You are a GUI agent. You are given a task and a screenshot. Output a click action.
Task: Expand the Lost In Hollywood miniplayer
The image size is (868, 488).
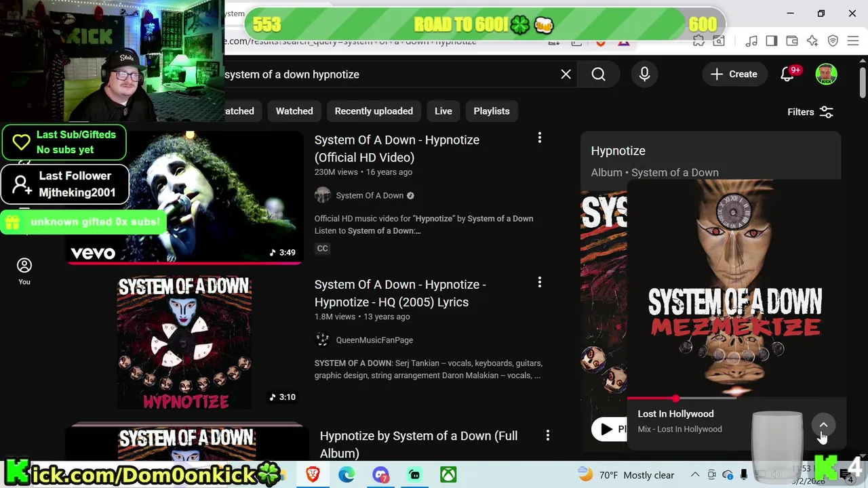[823, 425]
